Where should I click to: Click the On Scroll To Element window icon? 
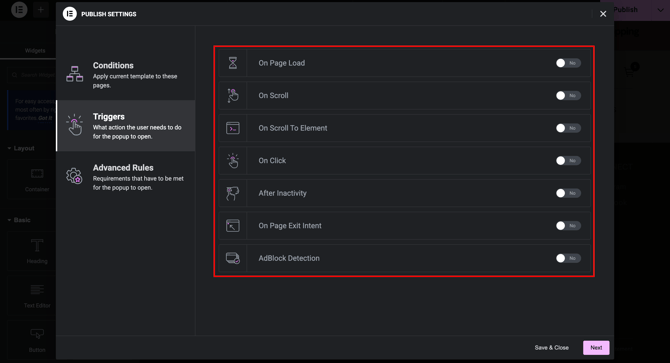232,128
